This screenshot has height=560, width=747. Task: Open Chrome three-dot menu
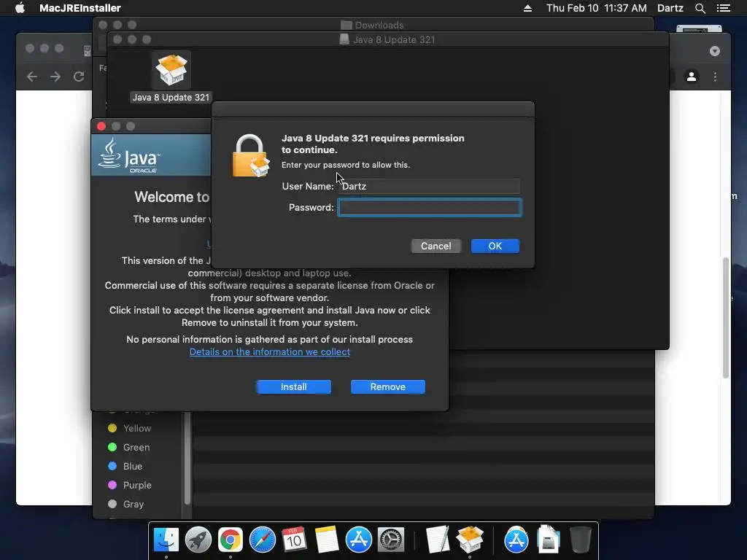715,77
